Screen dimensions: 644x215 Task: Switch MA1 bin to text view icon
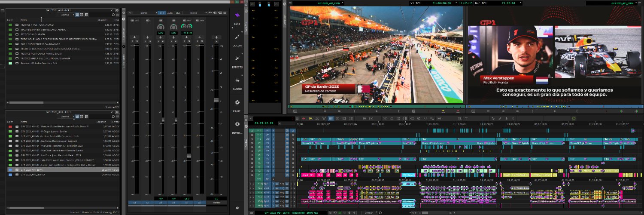[76, 15]
